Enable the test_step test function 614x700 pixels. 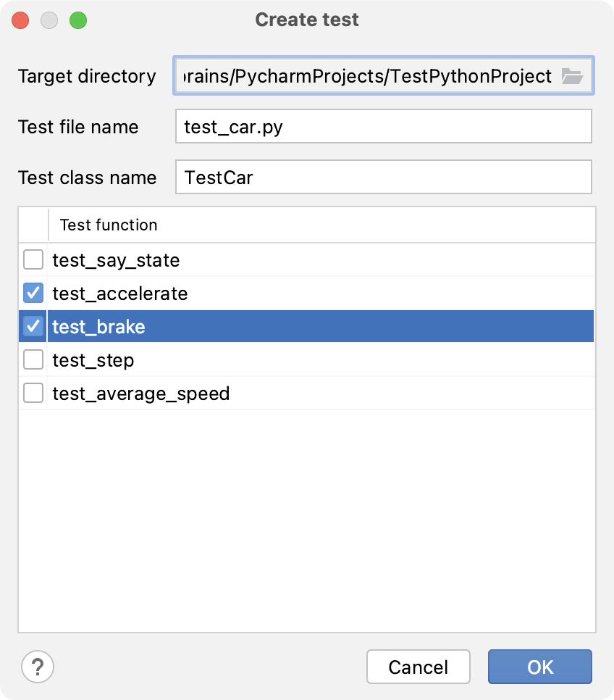[x=33, y=359]
